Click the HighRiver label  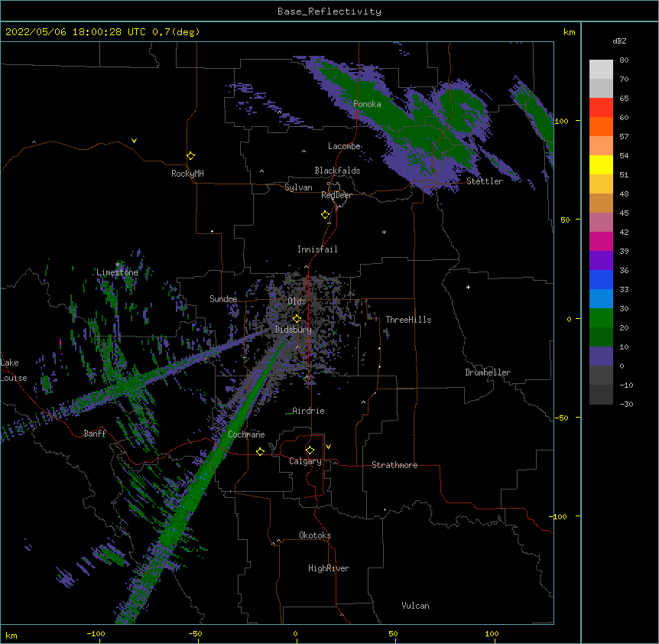329,568
